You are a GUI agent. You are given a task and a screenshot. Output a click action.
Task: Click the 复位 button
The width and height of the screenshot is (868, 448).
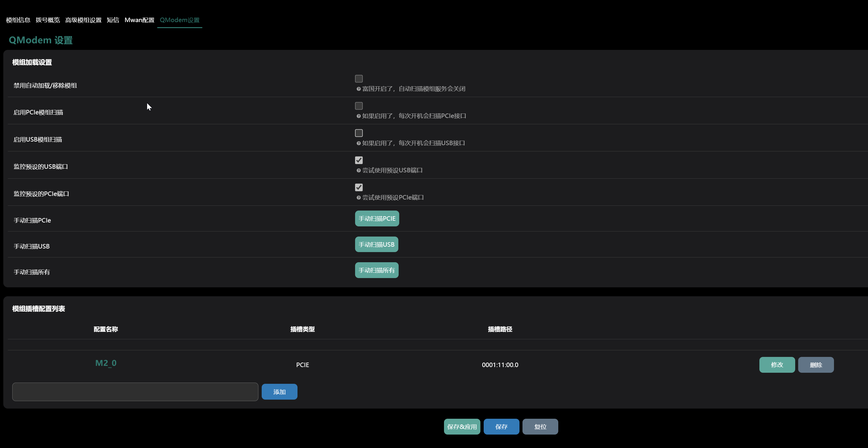point(540,427)
